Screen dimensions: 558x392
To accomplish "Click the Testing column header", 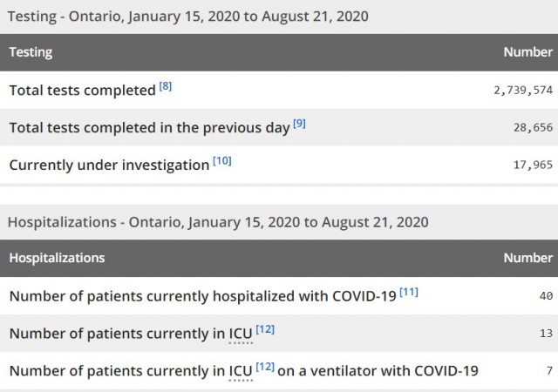I will point(31,52).
